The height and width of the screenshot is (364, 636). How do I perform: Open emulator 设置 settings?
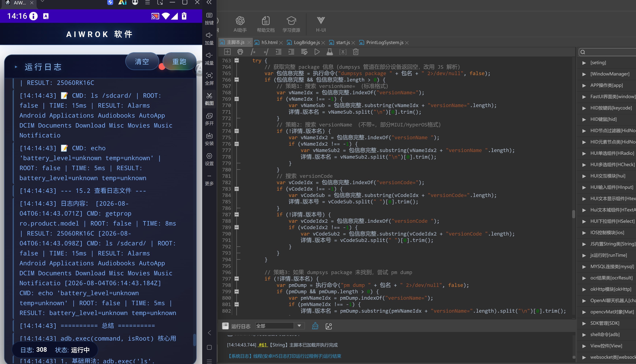(209, 159)
